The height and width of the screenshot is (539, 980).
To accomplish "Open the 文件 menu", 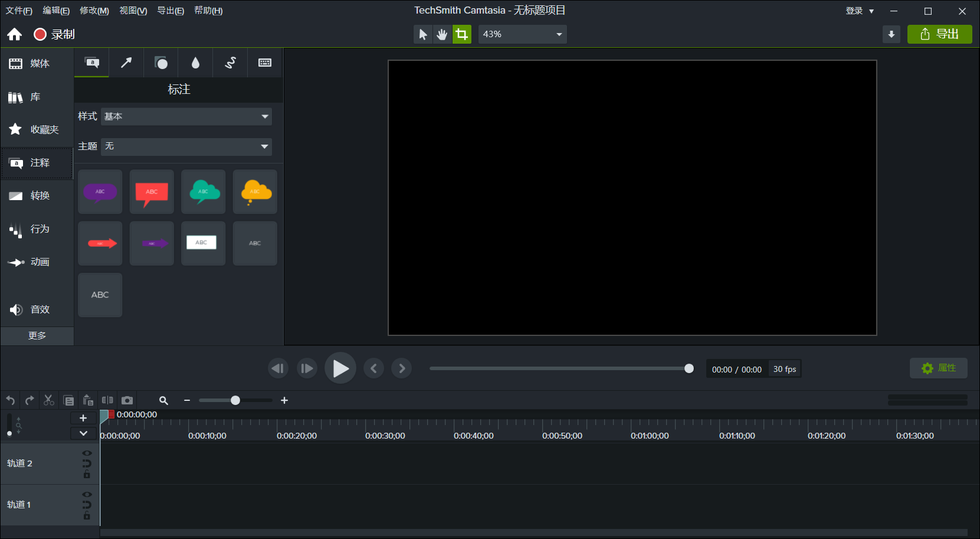I will pyautogui.click(x=18, y=10).
